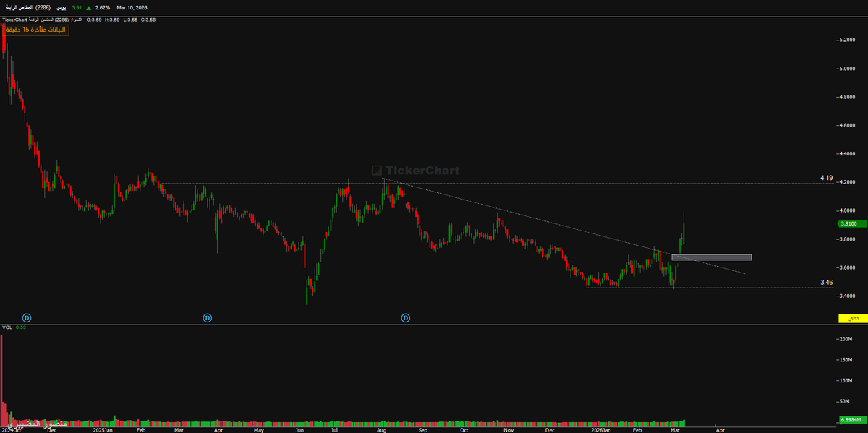Click the Mar 10, 2026 date

pos(132,8)
